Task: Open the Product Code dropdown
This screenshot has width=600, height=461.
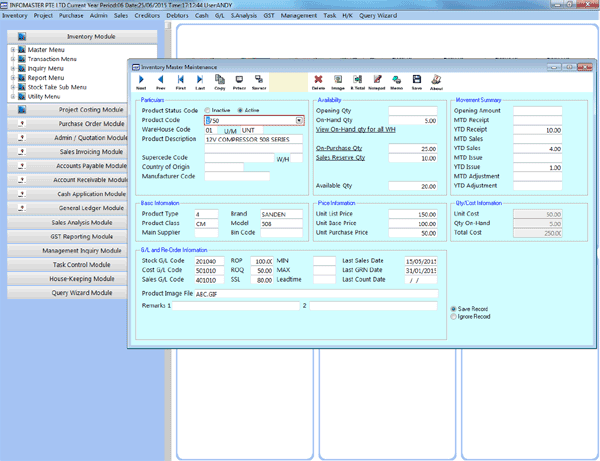Action: coord(299,120)
